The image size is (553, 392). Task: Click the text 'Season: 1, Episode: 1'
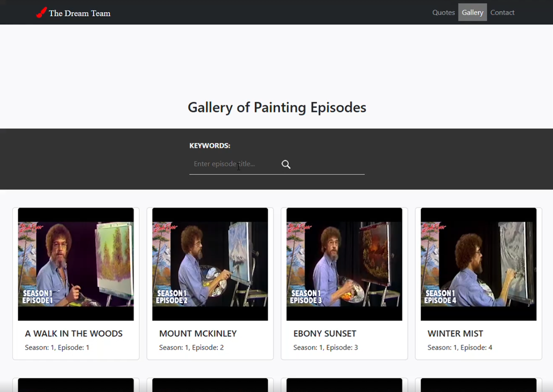pyautogui.click(x=57, y=348)
